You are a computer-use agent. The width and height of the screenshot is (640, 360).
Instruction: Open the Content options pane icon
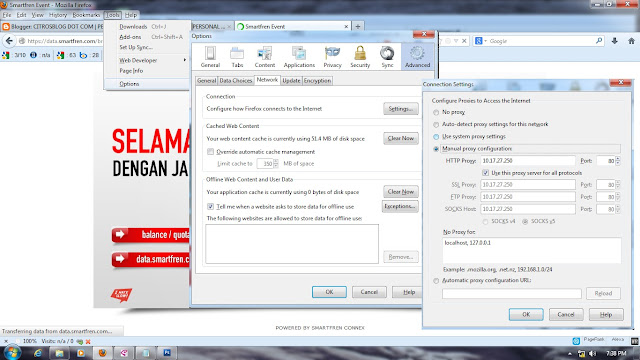pyautogui.click(x=264, y=56)
